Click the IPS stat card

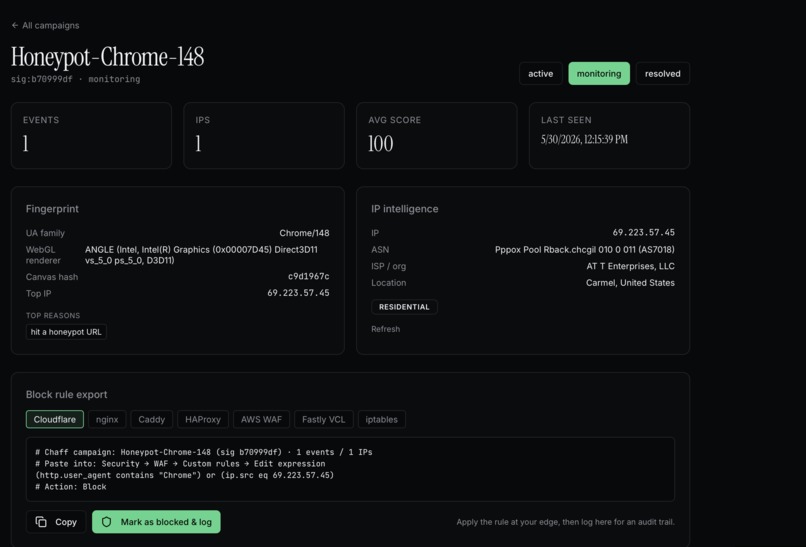pyautogui.click(x=264, y=135)
